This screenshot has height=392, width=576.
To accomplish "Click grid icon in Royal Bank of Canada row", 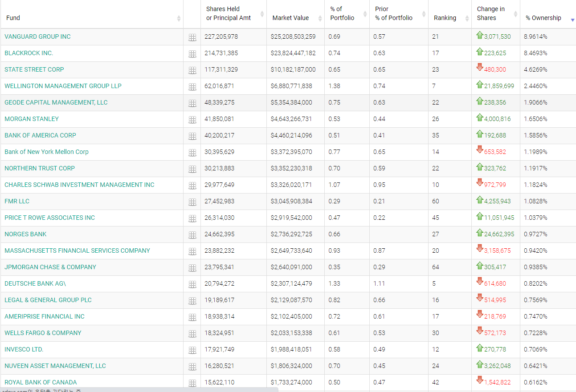I will [192, 383].
